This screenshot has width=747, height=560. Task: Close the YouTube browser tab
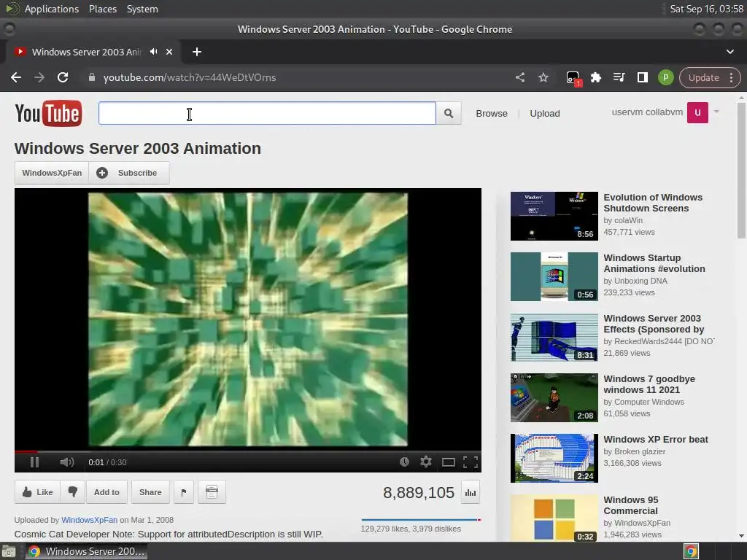169,52
